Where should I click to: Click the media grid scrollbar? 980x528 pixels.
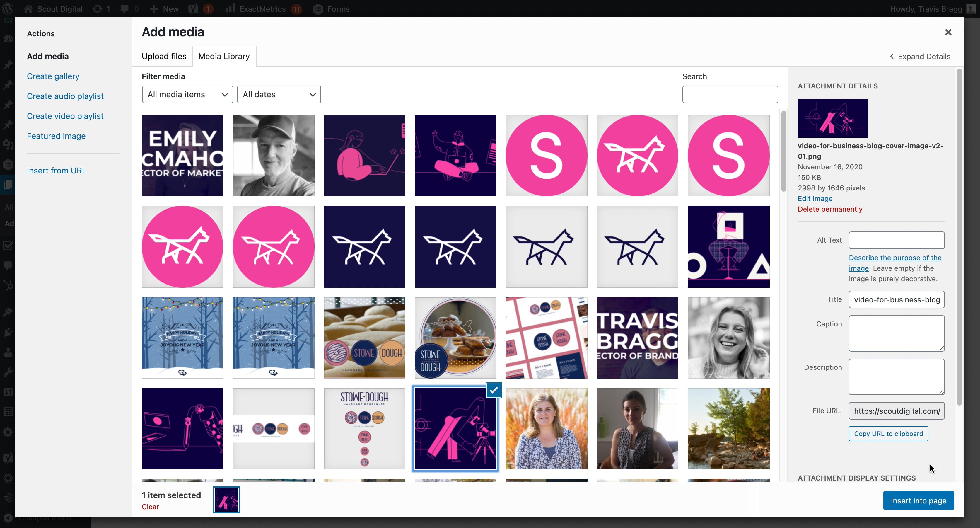[783, 151]
